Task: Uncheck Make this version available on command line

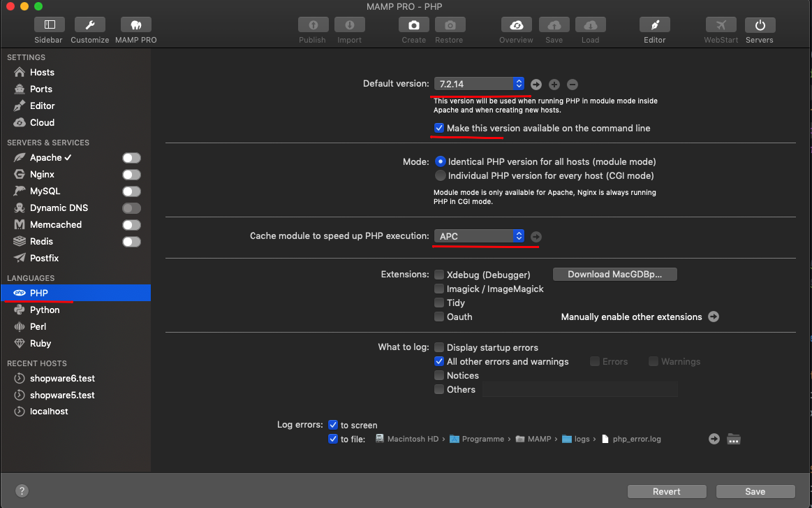Action: pos(439,129)
